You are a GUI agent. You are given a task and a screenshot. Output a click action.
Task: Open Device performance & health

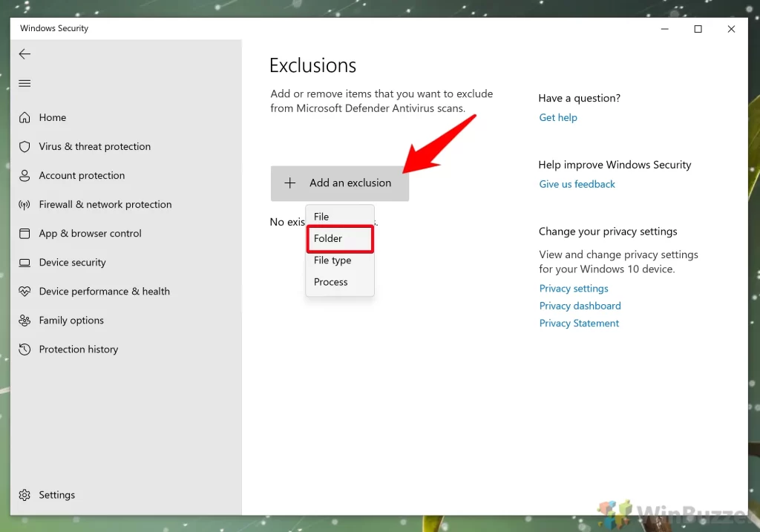tap(105, 291)
